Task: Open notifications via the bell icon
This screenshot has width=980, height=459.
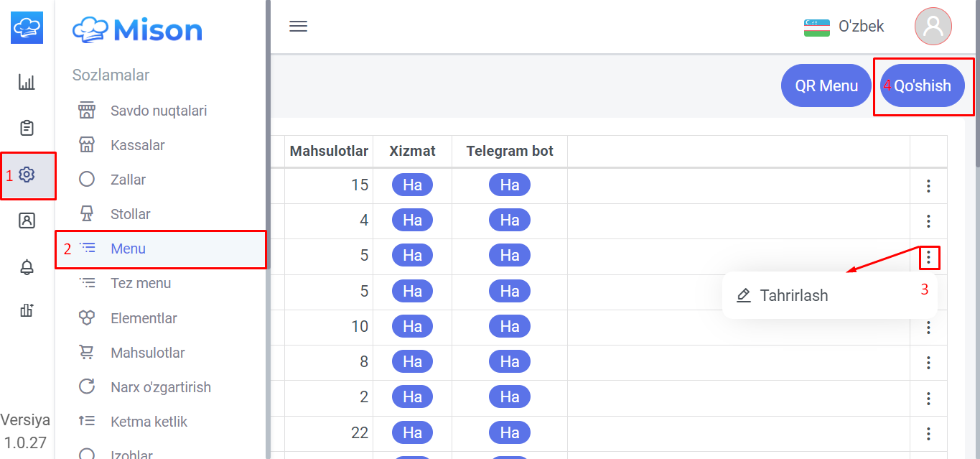Action: coord(27,266)
